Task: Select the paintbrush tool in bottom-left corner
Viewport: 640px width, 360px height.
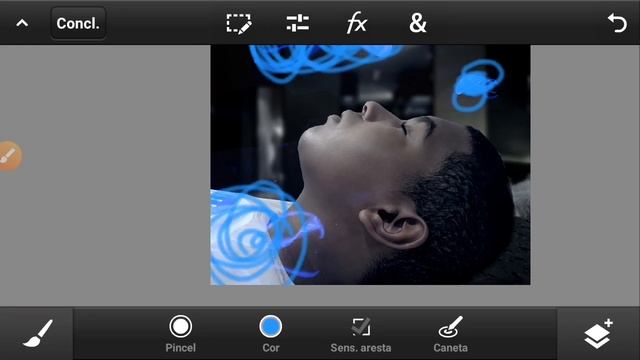Action: (37, 333)
